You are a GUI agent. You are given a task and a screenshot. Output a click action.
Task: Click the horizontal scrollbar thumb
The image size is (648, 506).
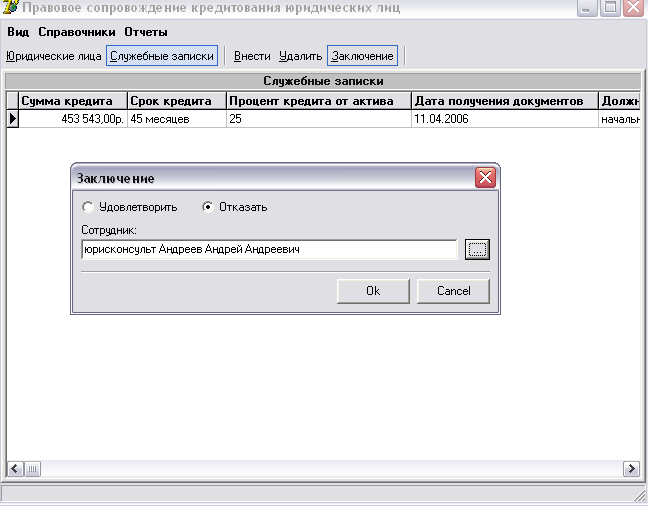32,469
